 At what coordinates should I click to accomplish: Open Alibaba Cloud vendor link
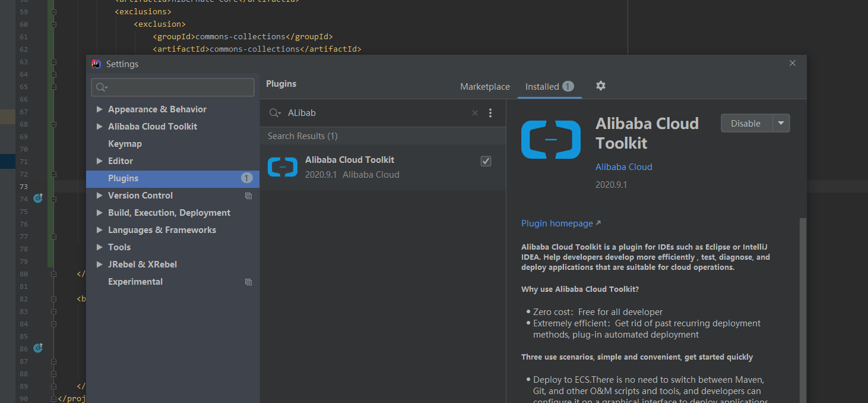coord(624,167)
